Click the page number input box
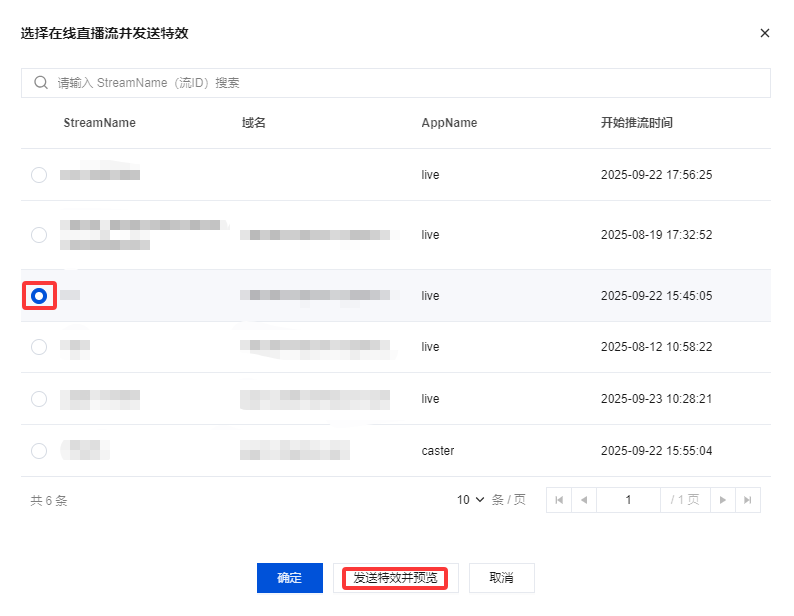 tap(628, 500)
